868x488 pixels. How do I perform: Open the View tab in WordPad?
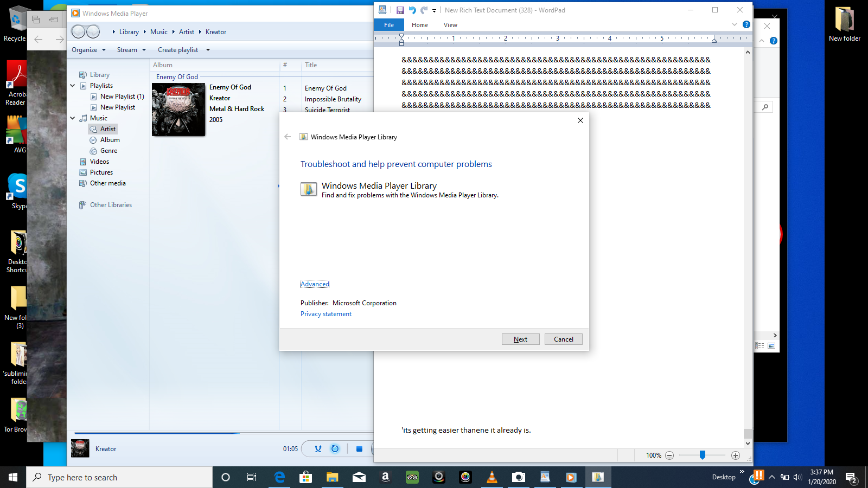tap(450, 25)
